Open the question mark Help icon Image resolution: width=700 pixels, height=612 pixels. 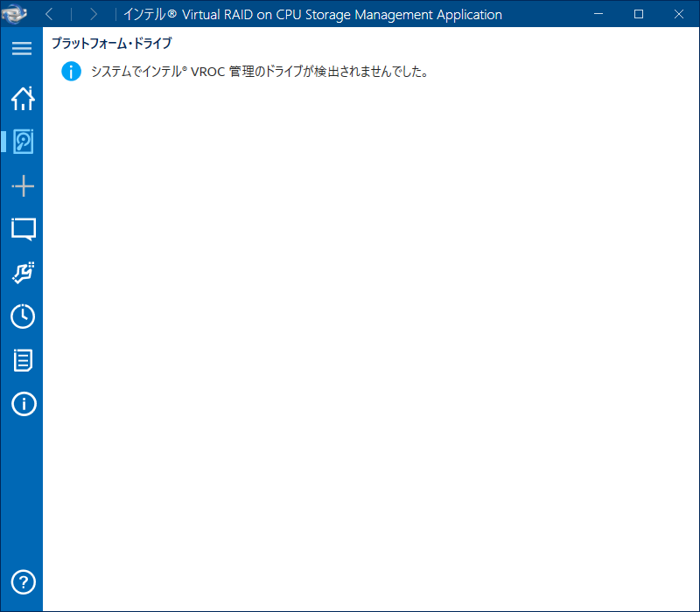tap(24, 582)
